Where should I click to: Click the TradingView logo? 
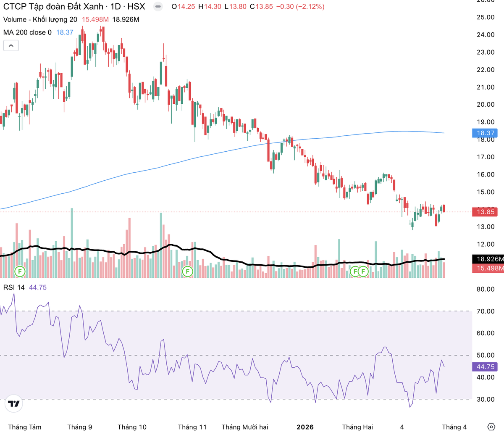click(13, 404)
